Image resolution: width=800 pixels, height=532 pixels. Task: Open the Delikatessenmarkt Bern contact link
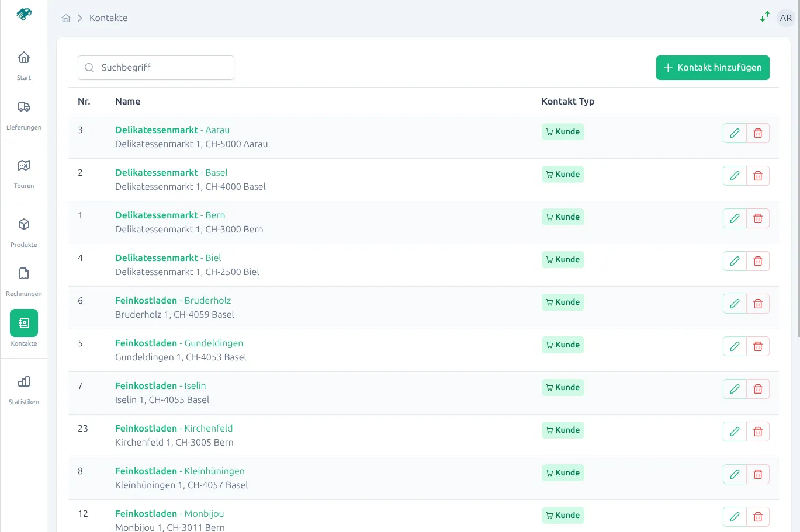tap(169, 215)
